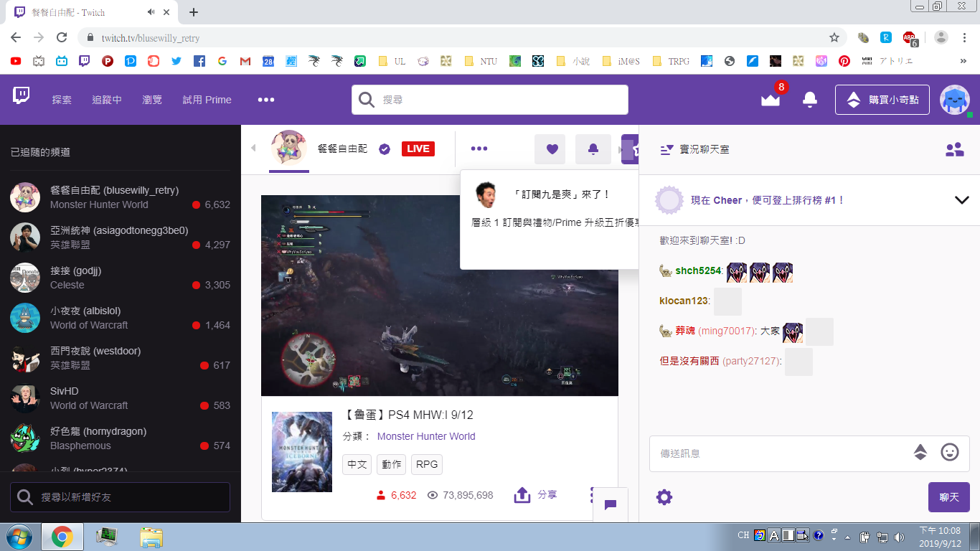Click the 餐餐自由配 - Twitch browser tab
This screenshot has height=551, width=980.
(x=90, y=12)
